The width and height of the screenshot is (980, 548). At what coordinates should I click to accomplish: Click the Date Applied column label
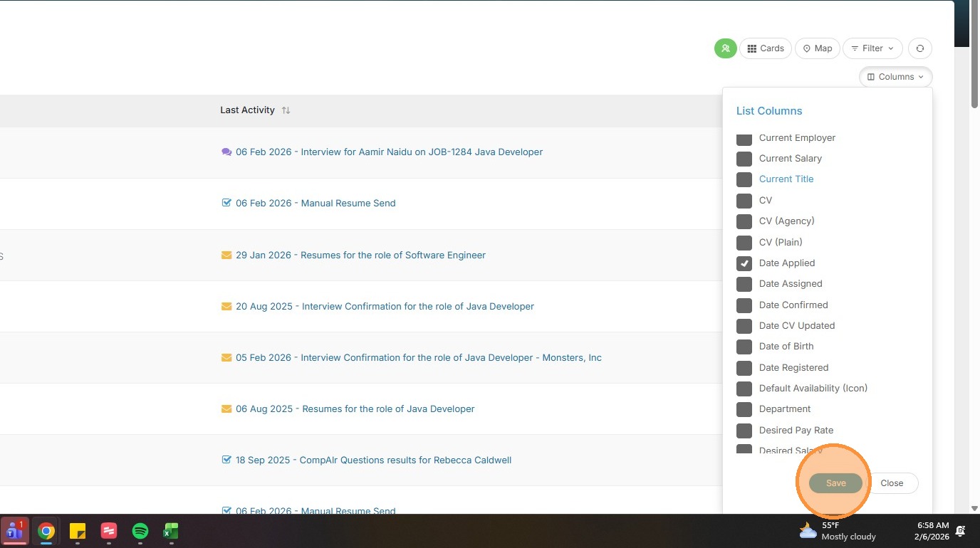tap(787, 263)
